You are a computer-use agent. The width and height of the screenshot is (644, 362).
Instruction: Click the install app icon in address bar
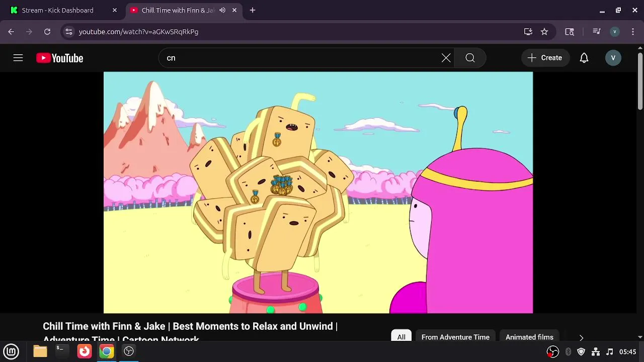point(528,32)
